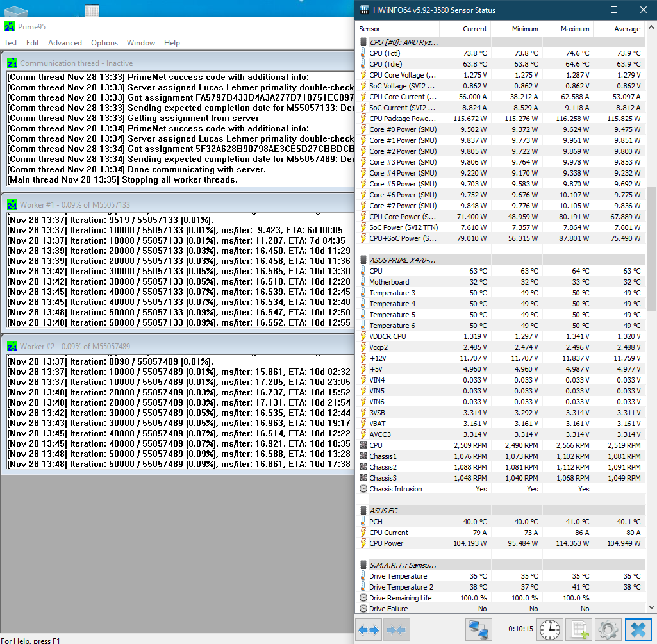Click the Average column header
This screenshot has width=657, height=644.
[619, 29]
